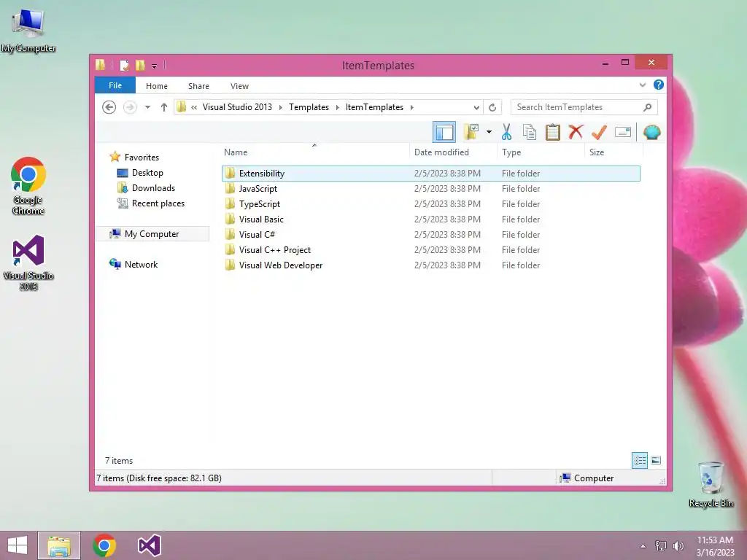Click the Back navigation arrow

(109, 107)
